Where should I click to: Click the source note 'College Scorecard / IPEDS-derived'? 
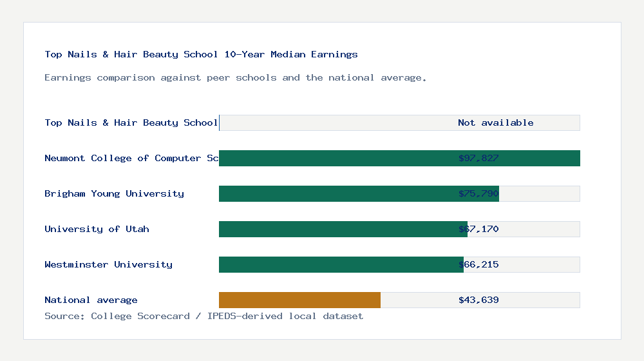(x=187, y=316)
